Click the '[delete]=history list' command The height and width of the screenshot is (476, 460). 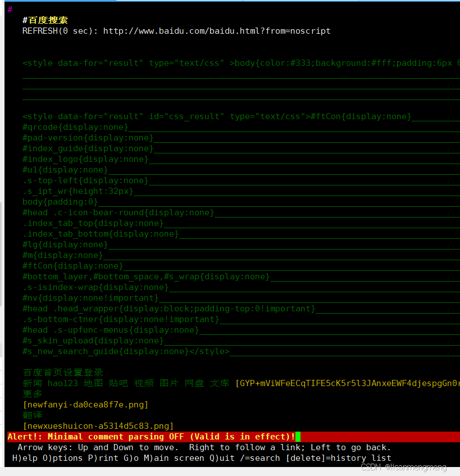[338, 458]
